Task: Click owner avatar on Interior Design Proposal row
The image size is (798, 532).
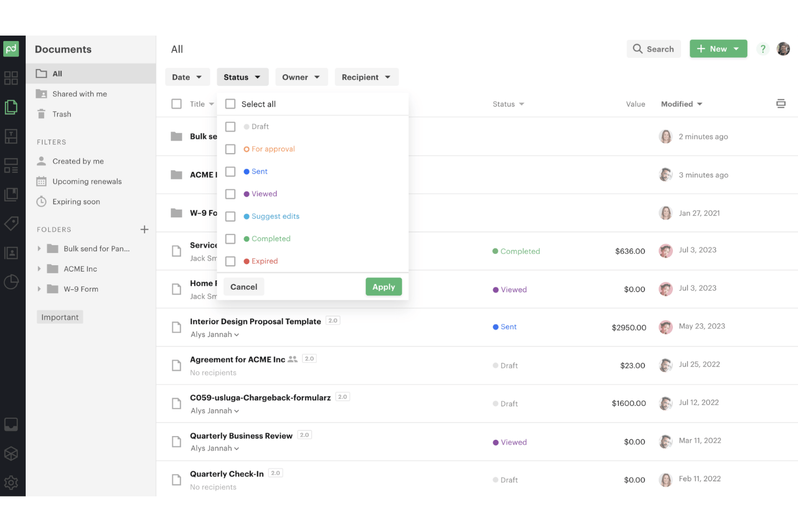Action: pyautogui.click(x=666, y=327)
